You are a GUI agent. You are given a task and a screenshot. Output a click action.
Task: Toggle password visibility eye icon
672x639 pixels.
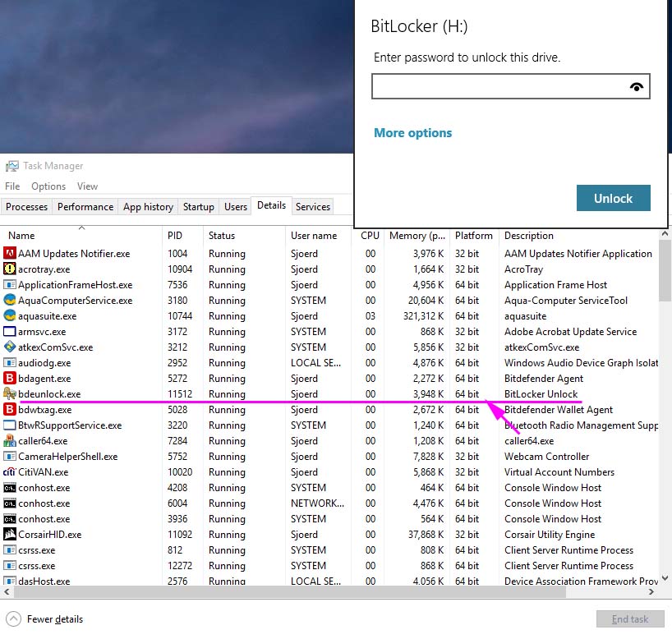click(636, 86)
